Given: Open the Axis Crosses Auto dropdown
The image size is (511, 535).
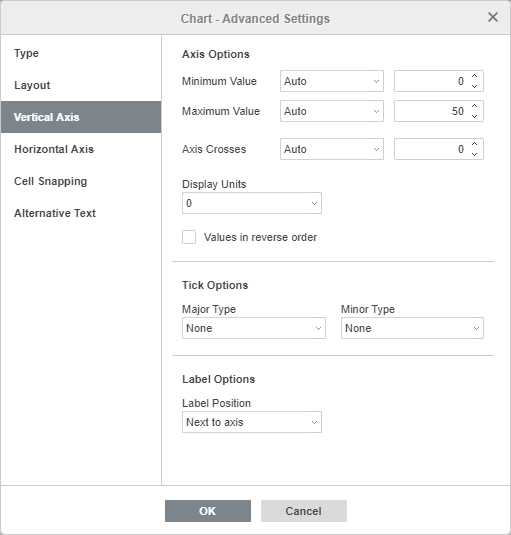Looking at the screenshot, I should (332, 149).
